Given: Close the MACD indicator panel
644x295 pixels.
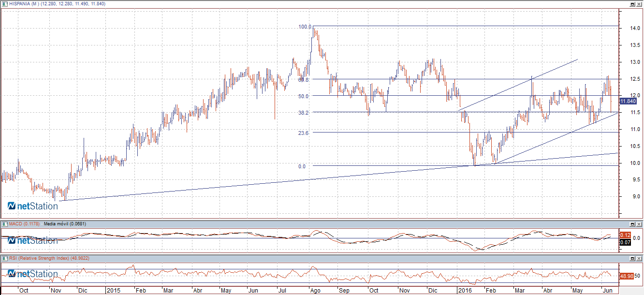Looking at the screenshot, I should click(x=639, y=224).
